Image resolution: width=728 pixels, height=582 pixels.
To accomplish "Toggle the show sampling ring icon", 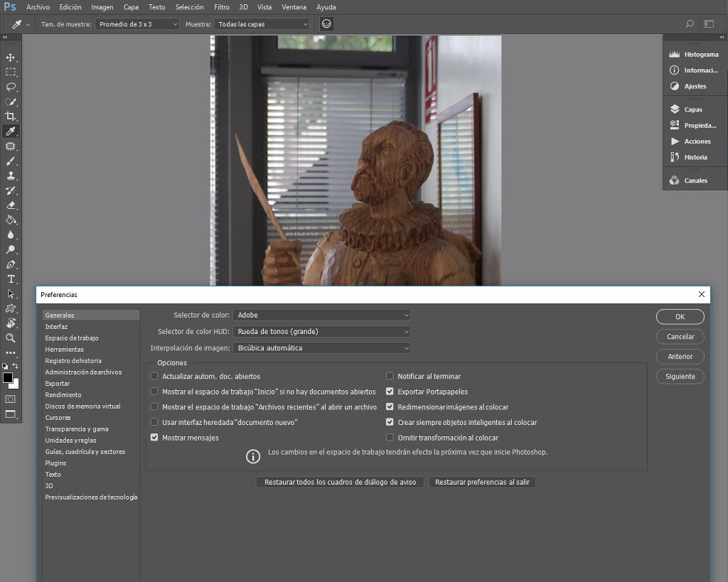I will [326, 24].
